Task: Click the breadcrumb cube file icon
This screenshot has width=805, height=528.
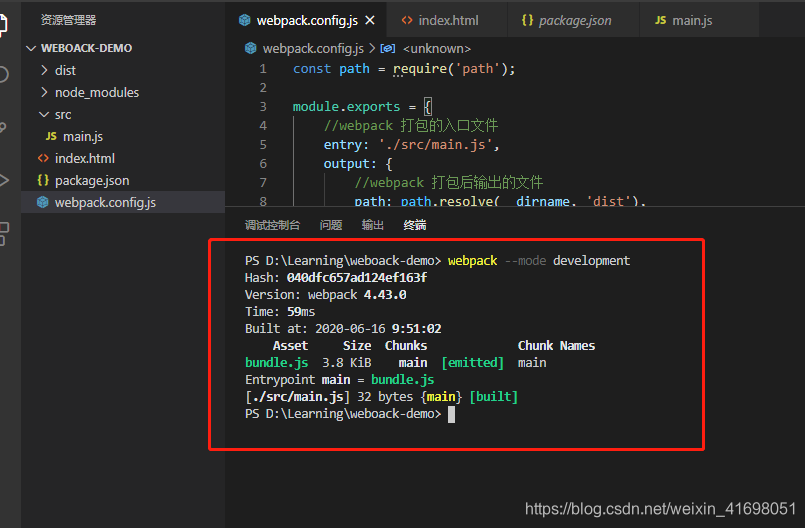Action: pos(251,48)
